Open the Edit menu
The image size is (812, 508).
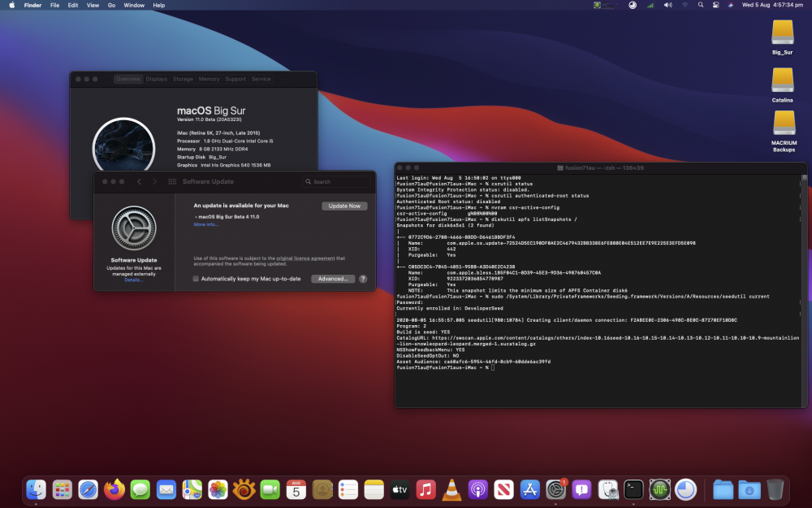coord(73,5)
